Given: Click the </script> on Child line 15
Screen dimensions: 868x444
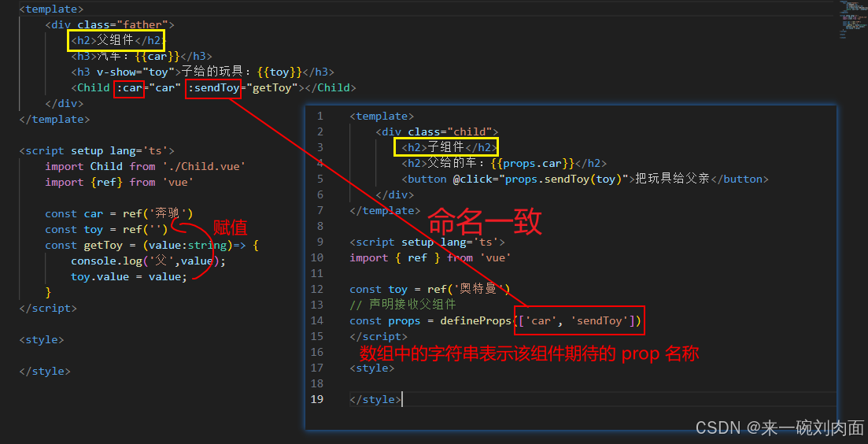Looking at the screenshot, I should 379,336.
